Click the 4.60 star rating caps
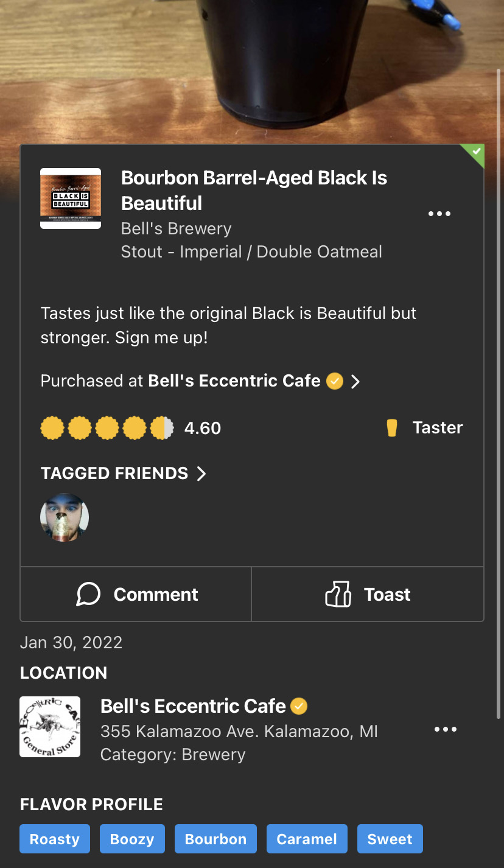Image resolution: width=504 pixels, height=868 pixels. coord(107,428)
